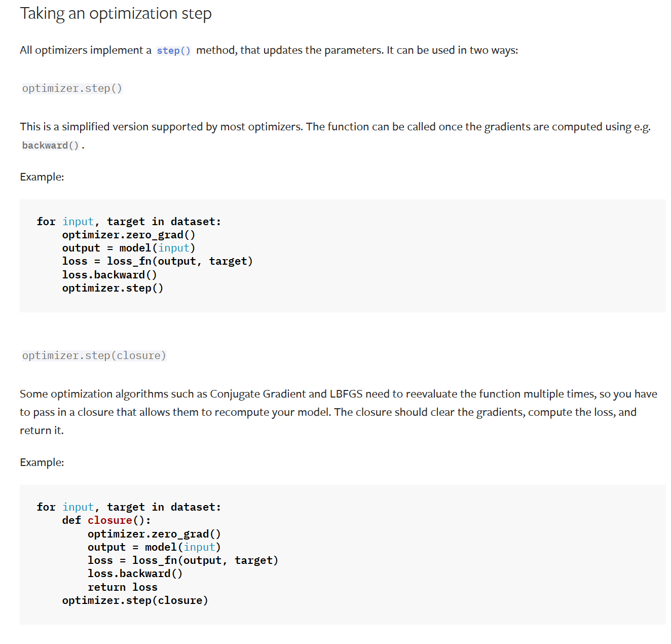Open the step() method link
Image resolution: width=671 pixels, height=644 pixels.
173,51
